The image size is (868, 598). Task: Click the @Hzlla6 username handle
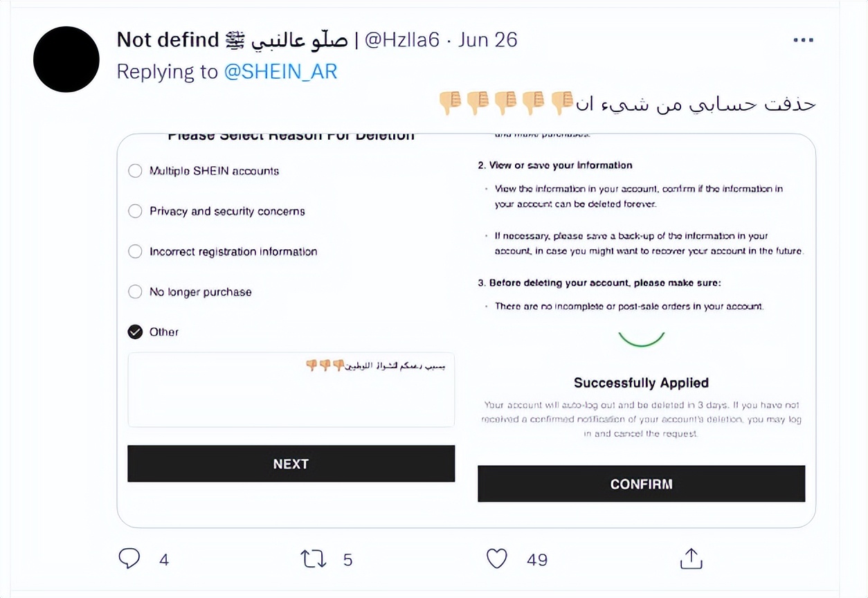[x=401, y=39]
